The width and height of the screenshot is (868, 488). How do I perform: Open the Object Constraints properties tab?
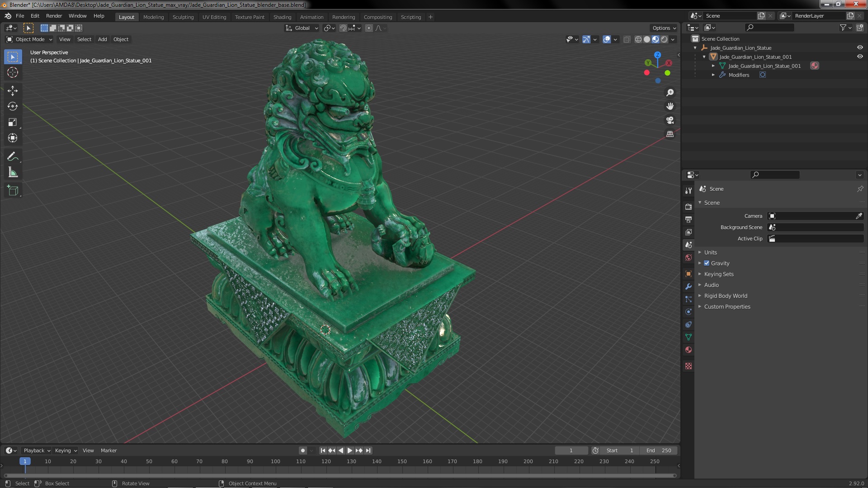pyautogui.click(x=689, y=324)
